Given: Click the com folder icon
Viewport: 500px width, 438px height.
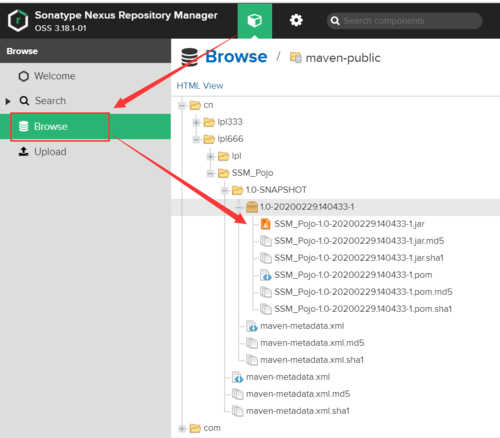Looking at the screenshot, I should [195, 428].
